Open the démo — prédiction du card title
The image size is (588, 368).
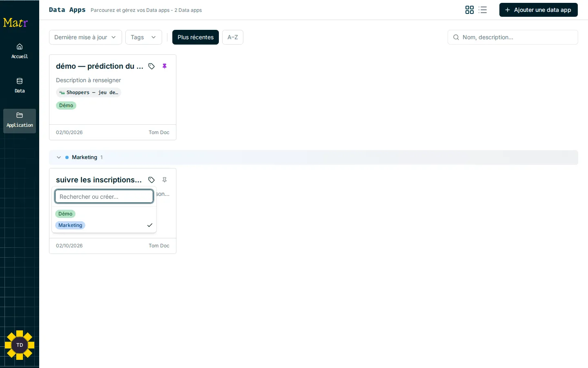click(x=100, y=66)
